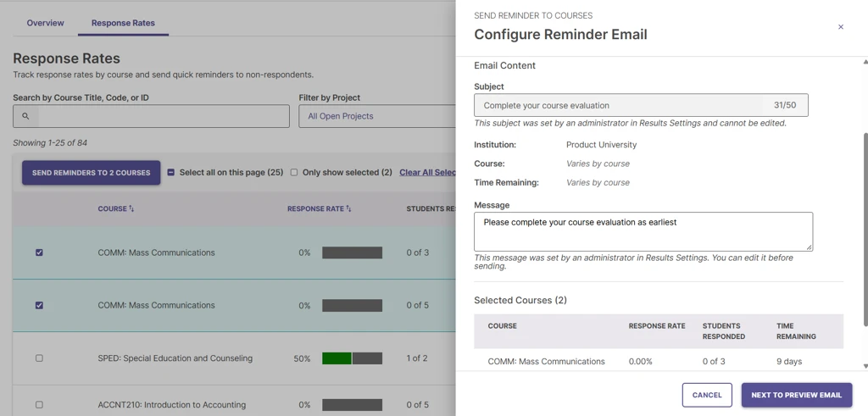Click 'SPED: Special Education and Counseling' course name
This screenshot has height=416, width=868.
pyautogui.click(x=175, y=358)
